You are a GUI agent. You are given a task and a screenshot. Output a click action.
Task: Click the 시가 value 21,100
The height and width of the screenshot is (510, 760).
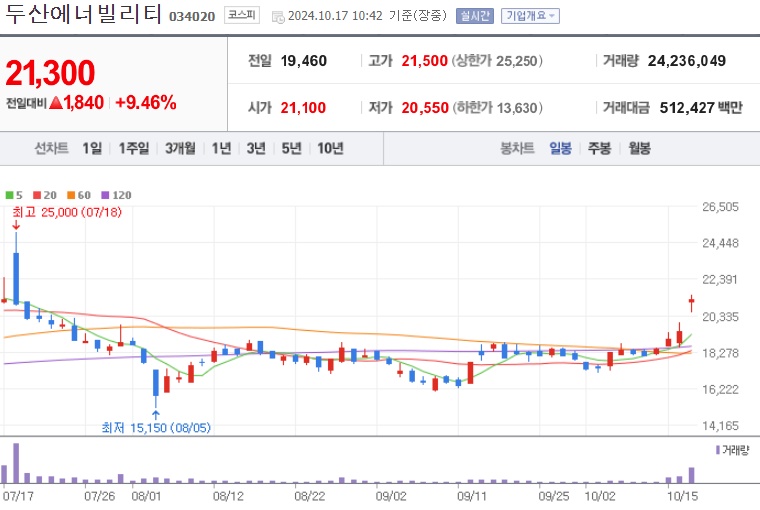(x=303, y=108)
